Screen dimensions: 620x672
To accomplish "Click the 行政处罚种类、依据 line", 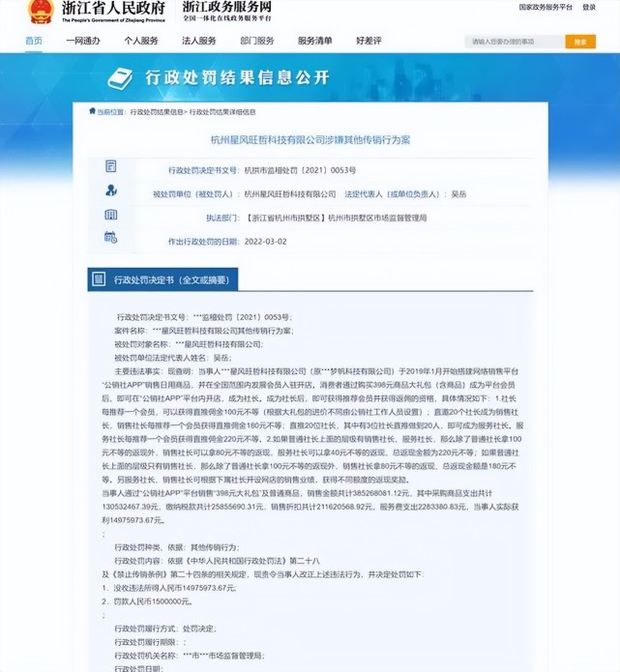I will [x=177, y=547].
